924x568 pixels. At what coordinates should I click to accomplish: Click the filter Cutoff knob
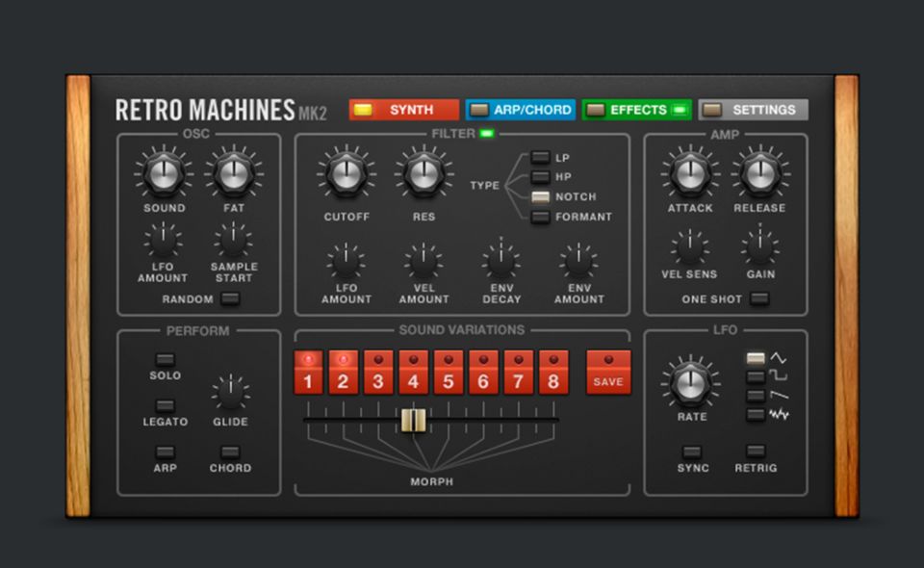(346, 175)
